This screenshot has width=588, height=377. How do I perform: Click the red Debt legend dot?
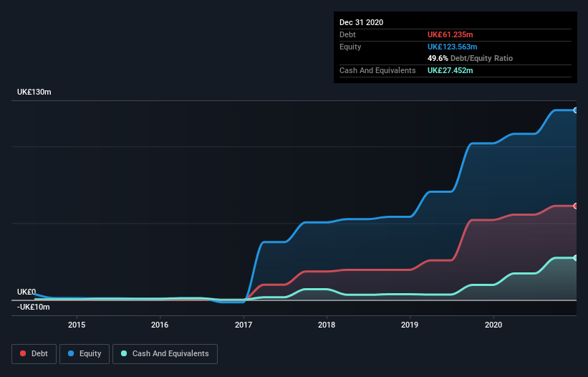(23, 353)
